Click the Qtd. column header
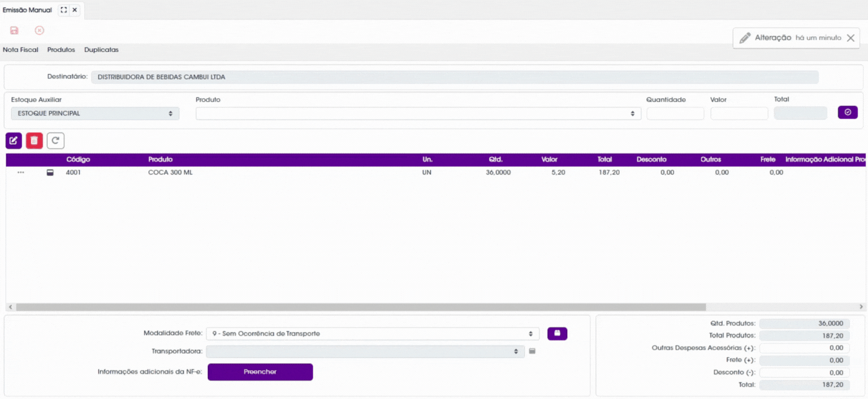This screenshot has height=399, width=868. [x=496, y=160]
